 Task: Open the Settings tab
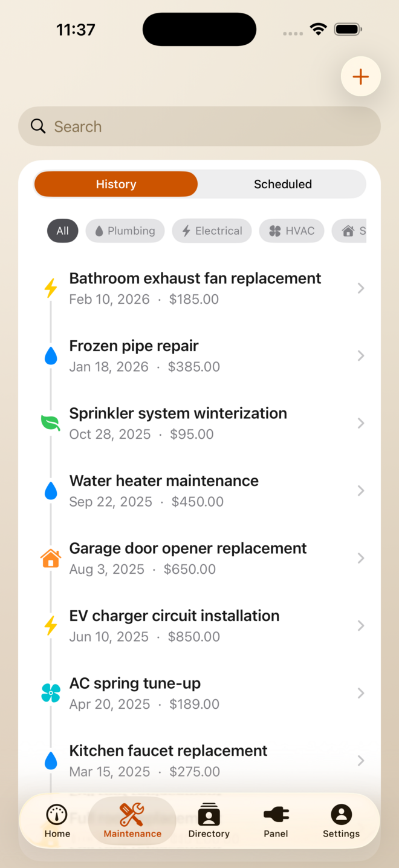pyautogui.click(x=341, y=821)
